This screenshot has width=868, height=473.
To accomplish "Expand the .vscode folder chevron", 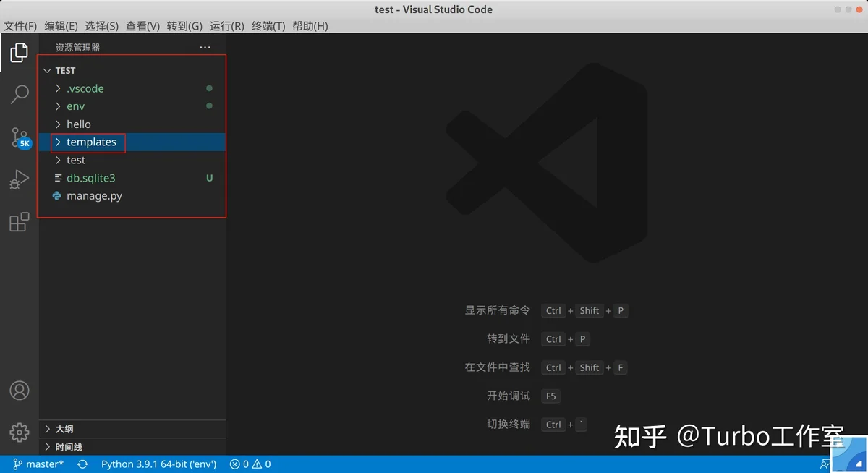I will tap(58, 88).
